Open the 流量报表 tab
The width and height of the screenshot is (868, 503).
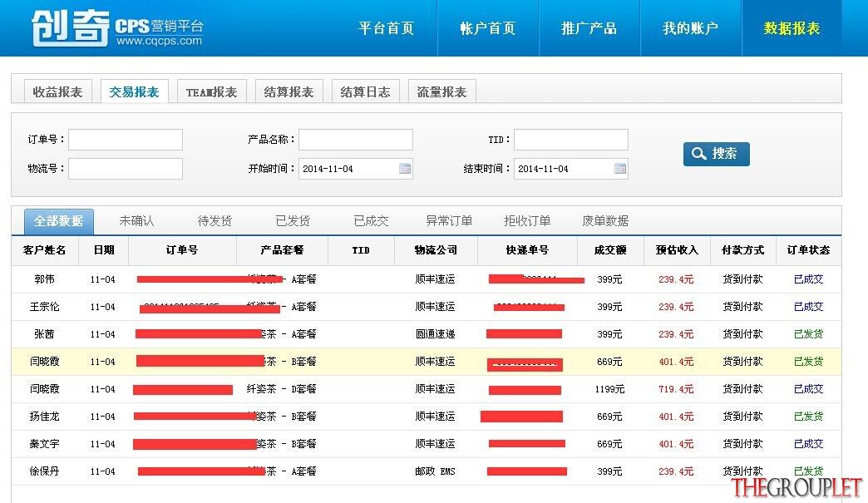coord(441,91)
